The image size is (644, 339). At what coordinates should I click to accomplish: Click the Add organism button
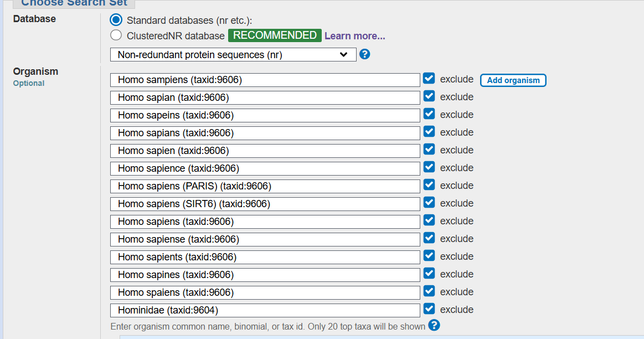[513, 80]
